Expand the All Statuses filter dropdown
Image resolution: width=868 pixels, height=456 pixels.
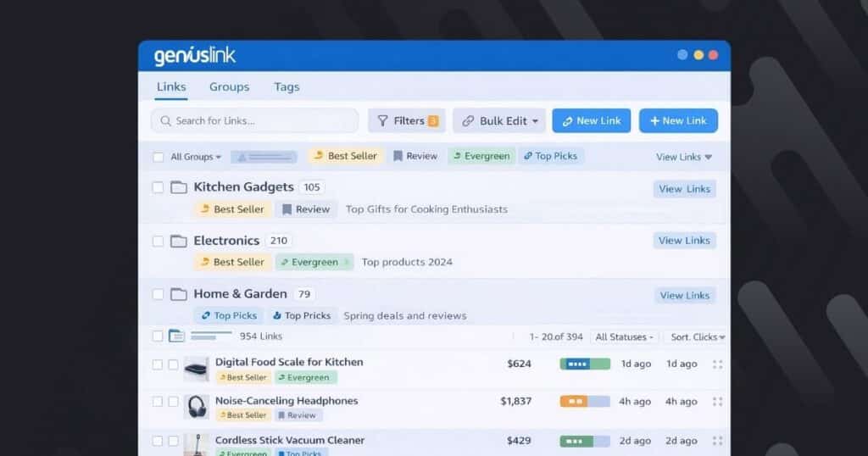625,337
